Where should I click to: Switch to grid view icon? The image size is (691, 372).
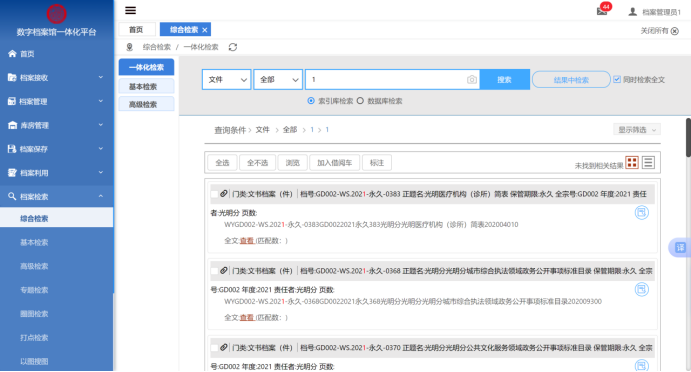pyautogui.click(x=632, y=163)
